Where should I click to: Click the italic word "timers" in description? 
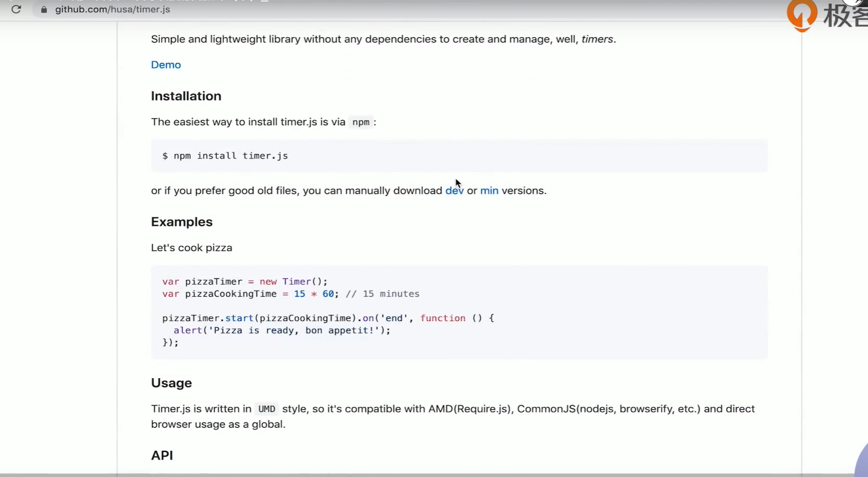(x=597, y=39)
